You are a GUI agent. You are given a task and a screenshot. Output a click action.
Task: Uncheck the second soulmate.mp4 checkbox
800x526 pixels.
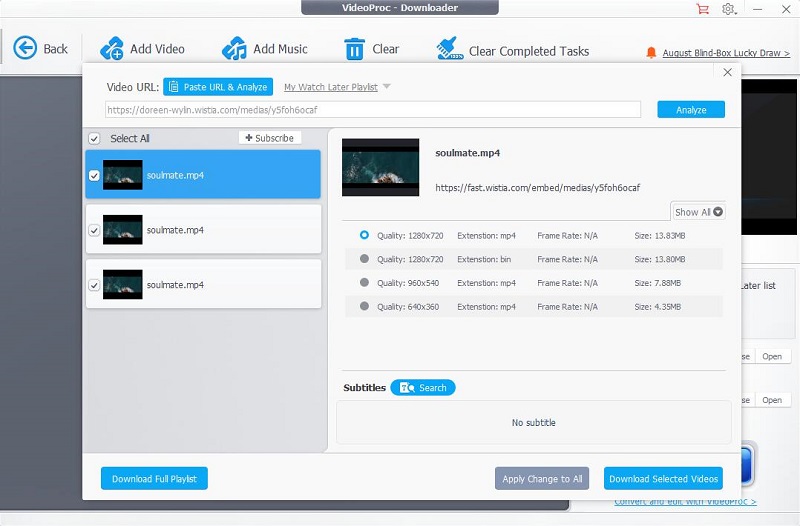pos(94,230)
